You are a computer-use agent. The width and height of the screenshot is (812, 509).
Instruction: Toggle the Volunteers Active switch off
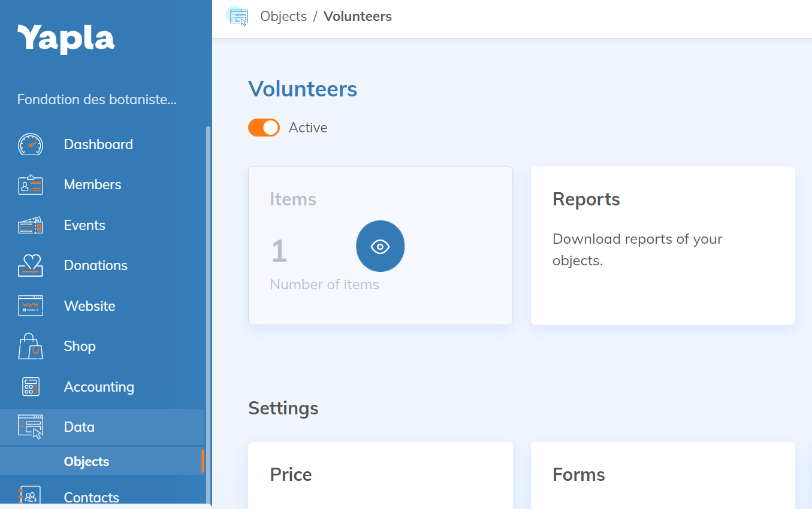point(264,128)
